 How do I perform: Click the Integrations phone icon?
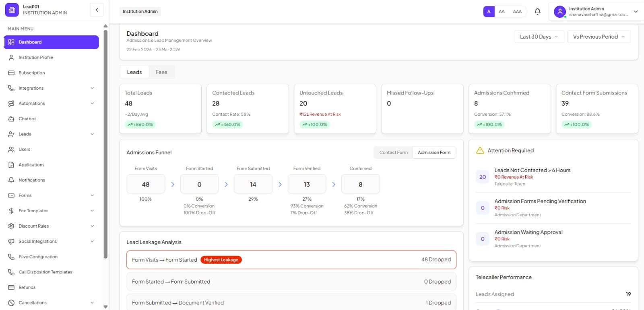pyautogui.click(x=11, y=88)
